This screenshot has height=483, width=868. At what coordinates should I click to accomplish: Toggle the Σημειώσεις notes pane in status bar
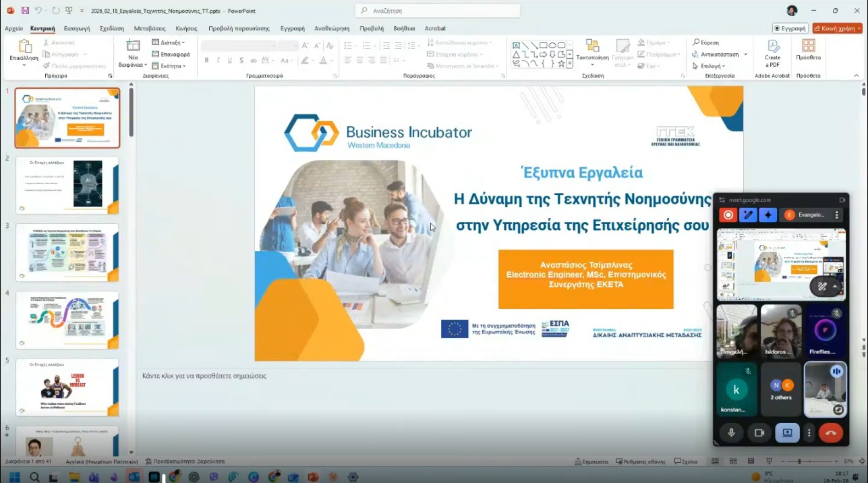tap(591, 461)
